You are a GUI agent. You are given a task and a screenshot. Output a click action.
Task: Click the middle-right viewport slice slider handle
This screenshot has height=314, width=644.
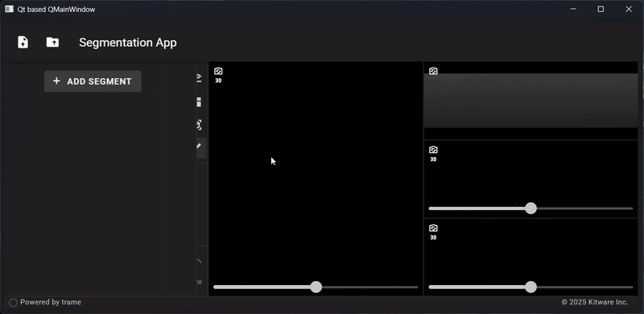tap(531, 209)
